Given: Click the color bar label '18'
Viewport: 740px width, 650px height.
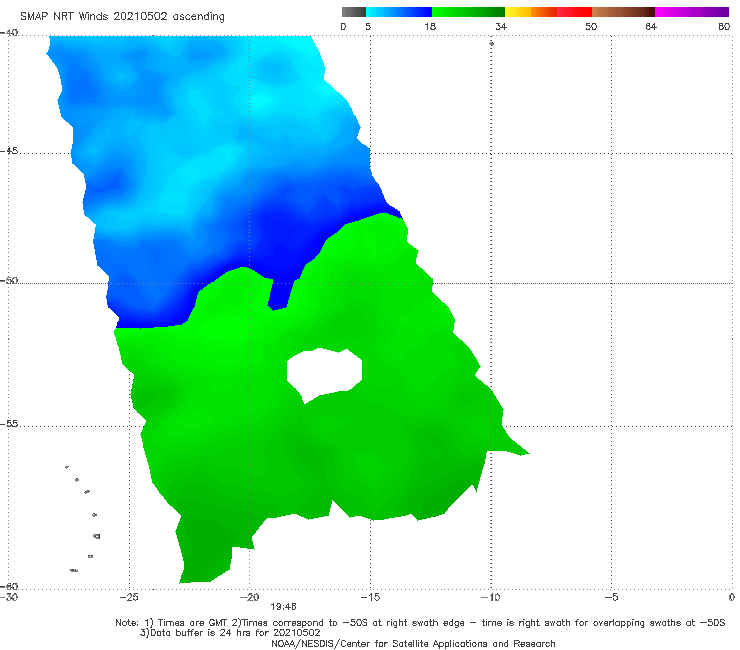Looking at the screenshot, I should (430, 26).
